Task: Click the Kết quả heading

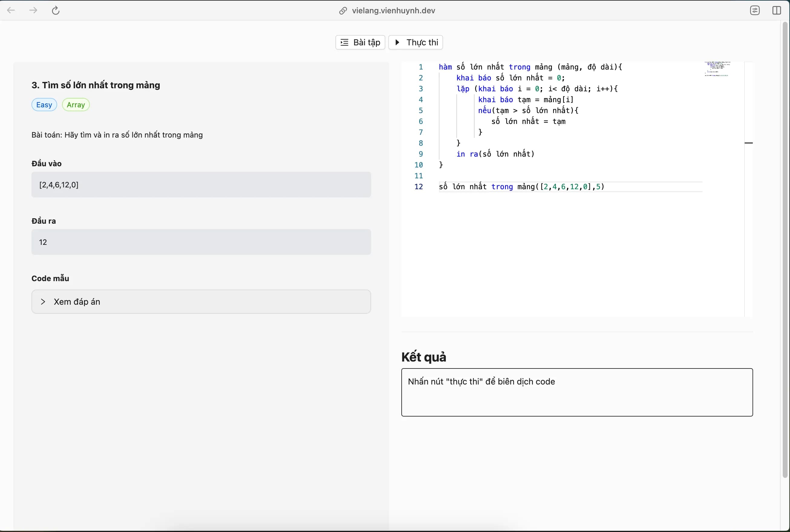Action: tap(424, 357)
